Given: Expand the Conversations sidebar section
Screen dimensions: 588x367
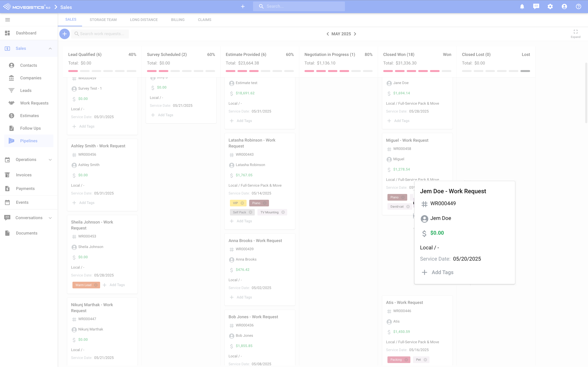Looking at the screenshot, I should 50,218.
